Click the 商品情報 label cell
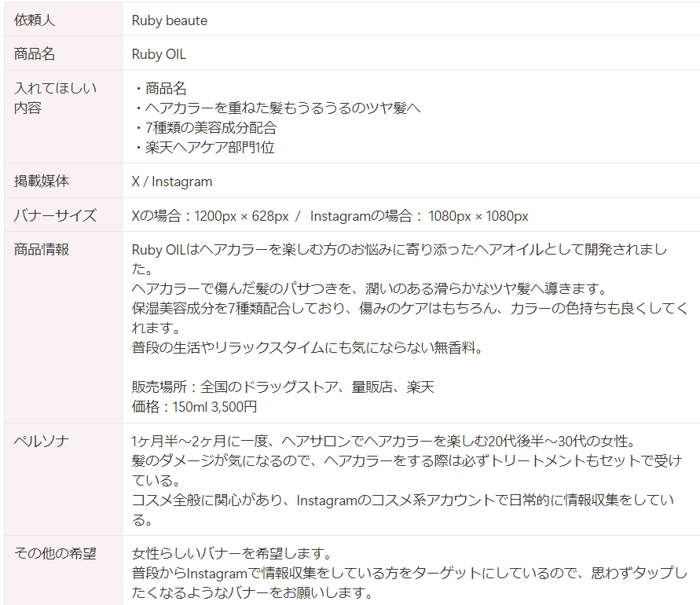The image size is (700, 605). coord(63,328)
